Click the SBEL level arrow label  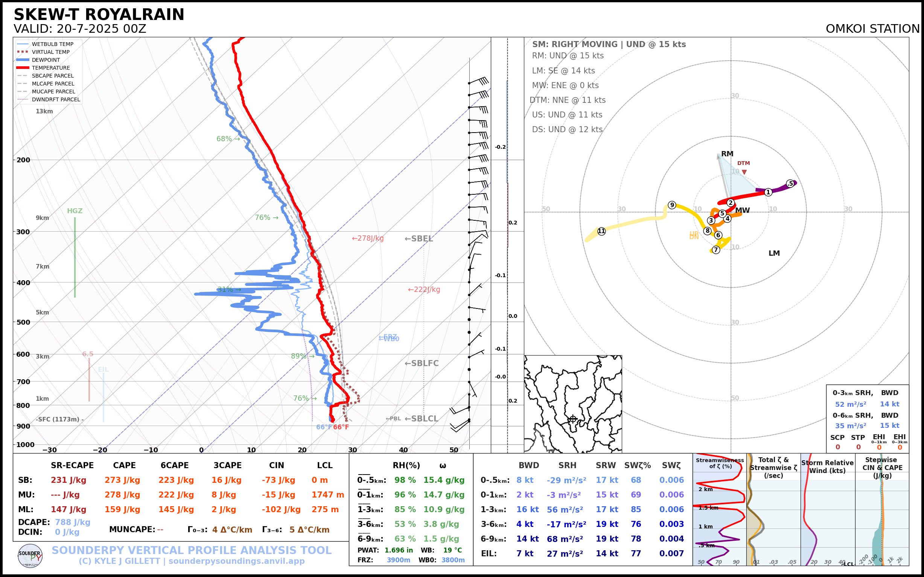point(419,239)
